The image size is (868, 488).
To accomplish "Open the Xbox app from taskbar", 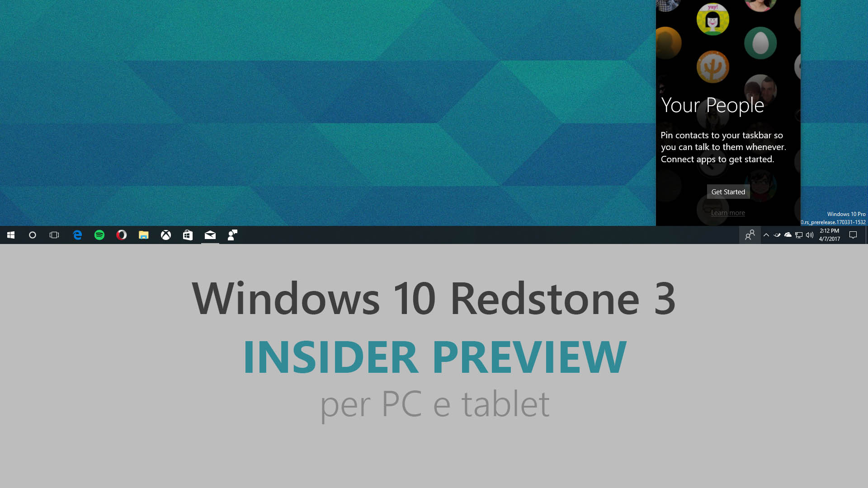I will (166, 235).
